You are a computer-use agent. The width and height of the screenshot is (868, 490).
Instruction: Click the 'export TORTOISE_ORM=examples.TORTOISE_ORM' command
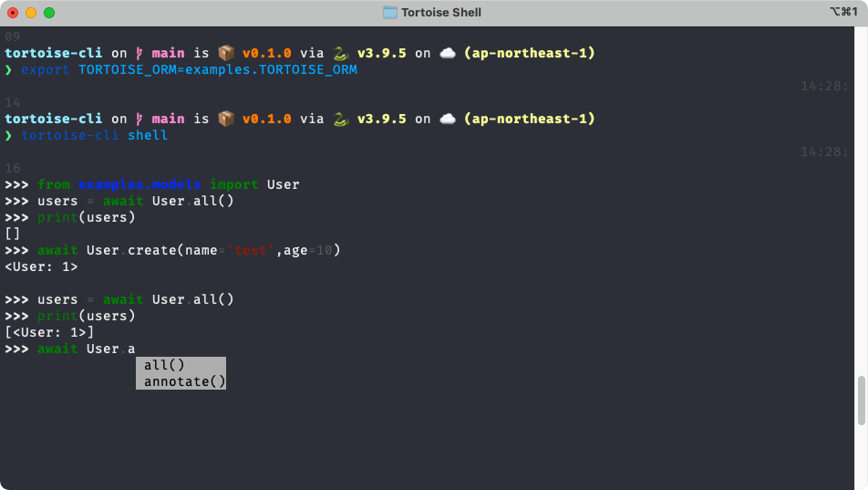(x=190, y=70)
